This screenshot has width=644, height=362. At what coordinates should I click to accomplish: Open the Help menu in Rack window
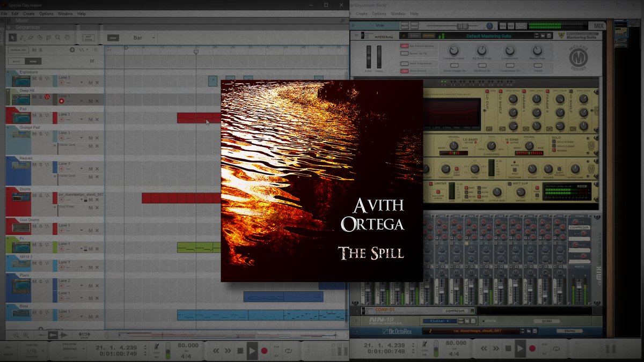(414, 13)
